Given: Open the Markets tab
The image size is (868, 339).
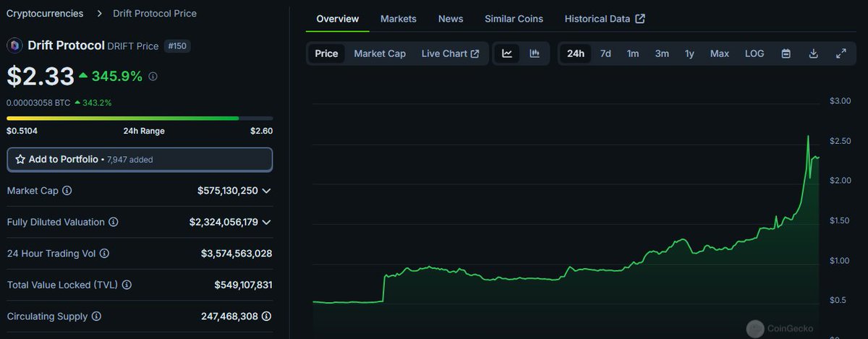Looking at the screenshot, I should 399,19.
